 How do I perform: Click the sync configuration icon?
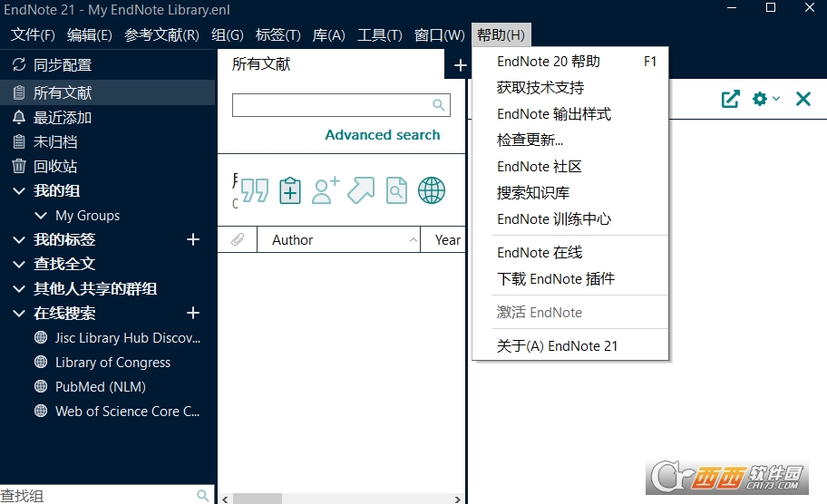(x=19, y=65)
